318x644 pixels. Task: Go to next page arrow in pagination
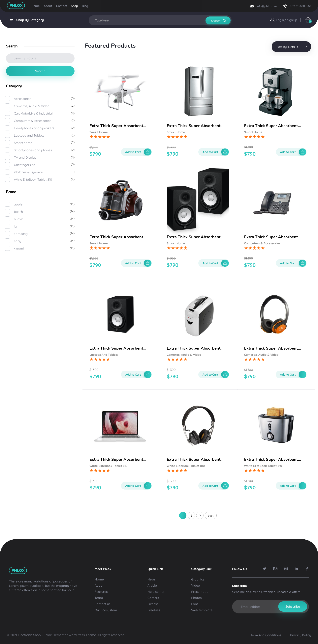[200, 516]
